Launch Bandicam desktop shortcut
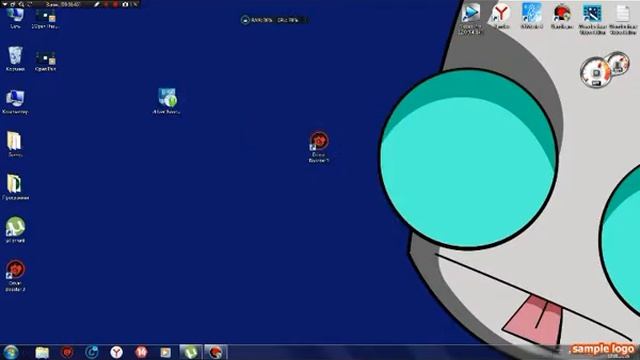This screenshot has width=640, height=360. tap(562, 16)
